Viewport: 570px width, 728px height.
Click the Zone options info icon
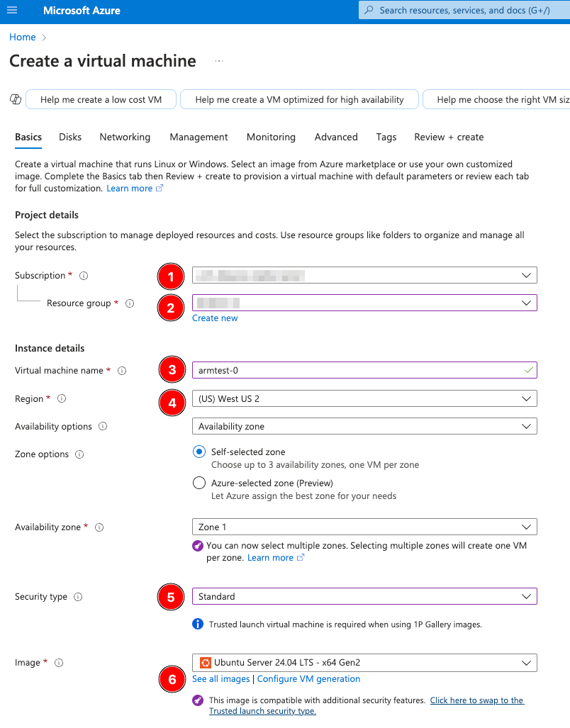(x=79, y=454)
